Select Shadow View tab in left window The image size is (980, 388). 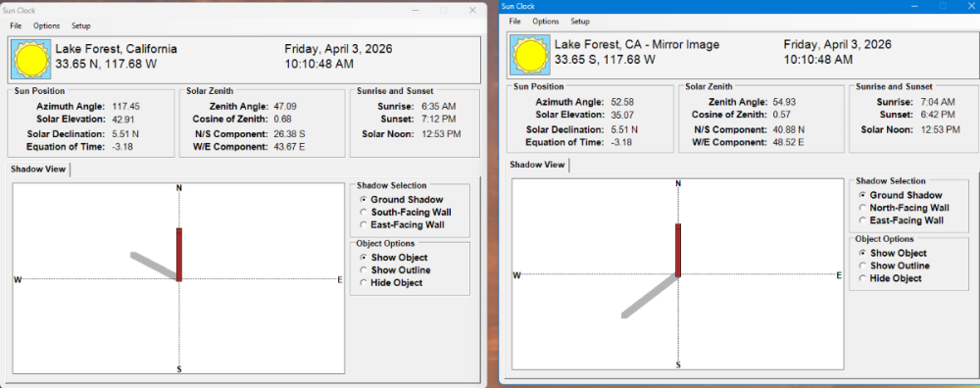click(x=38, y=170)
